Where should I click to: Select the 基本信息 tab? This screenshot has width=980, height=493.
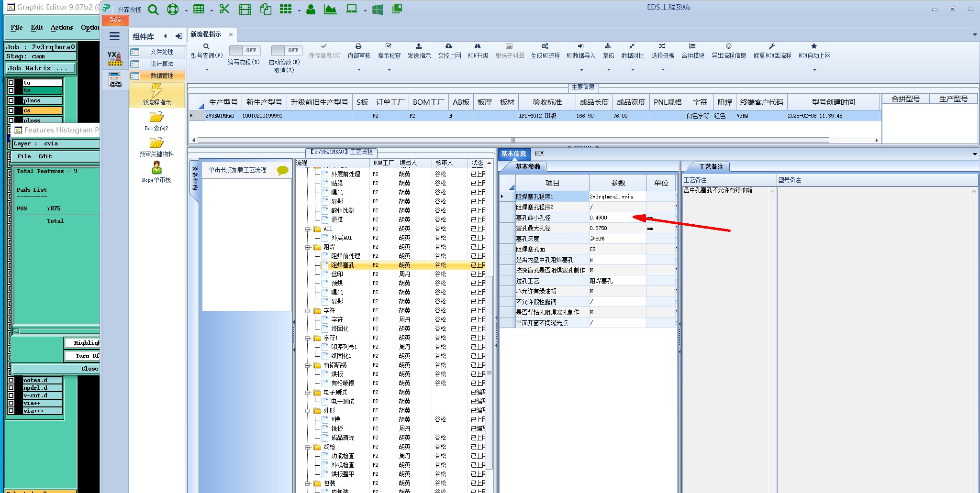coord(513,153)
